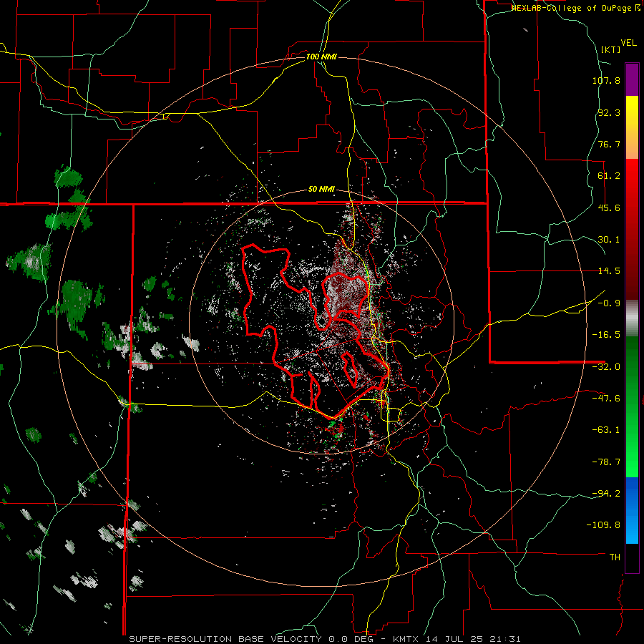Click the SUPER-RESOLUTION BASE VELOCITY caption text

click(x=225, y=639)
